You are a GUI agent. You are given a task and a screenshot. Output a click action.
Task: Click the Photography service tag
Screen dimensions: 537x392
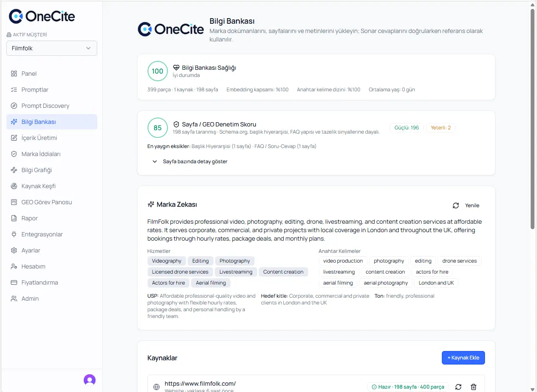[235, 261]
